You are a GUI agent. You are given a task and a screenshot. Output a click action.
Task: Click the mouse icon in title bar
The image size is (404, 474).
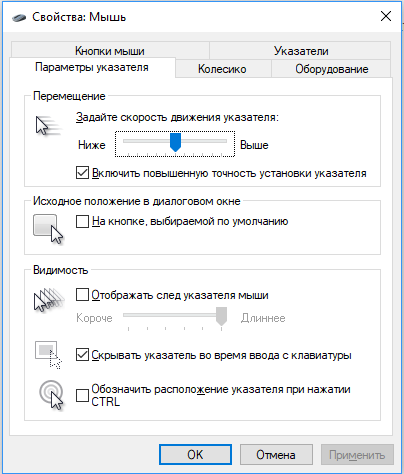[19, 17]
